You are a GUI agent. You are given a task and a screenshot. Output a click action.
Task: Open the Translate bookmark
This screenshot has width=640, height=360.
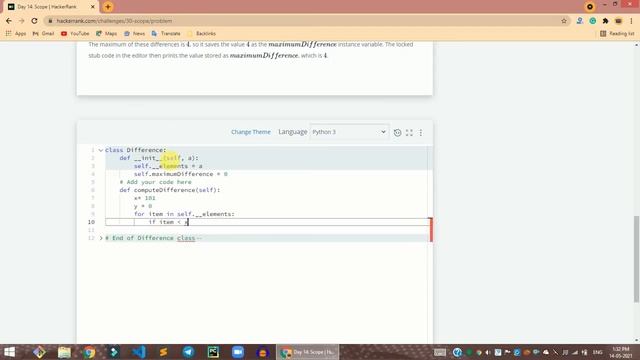(x=166, y=33)
